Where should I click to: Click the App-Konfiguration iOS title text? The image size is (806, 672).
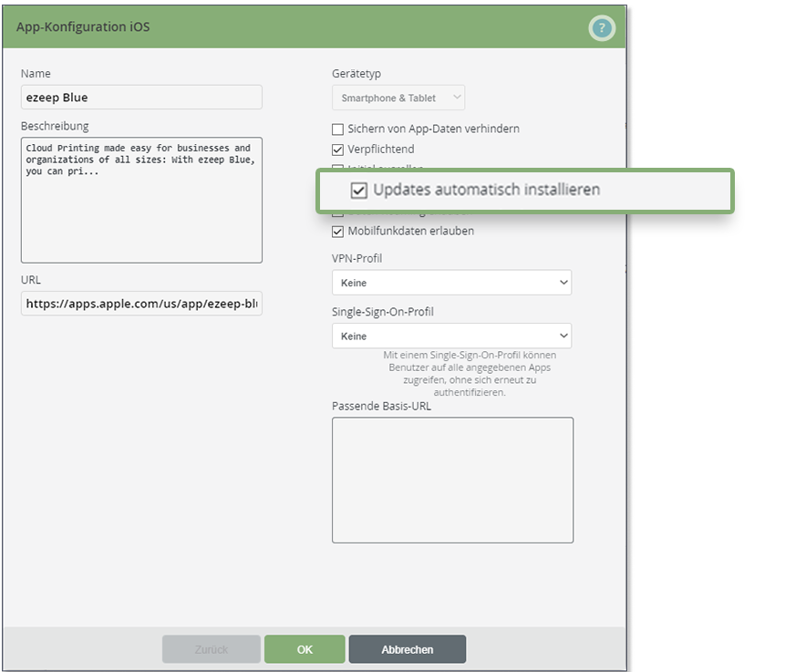[83, 26]
